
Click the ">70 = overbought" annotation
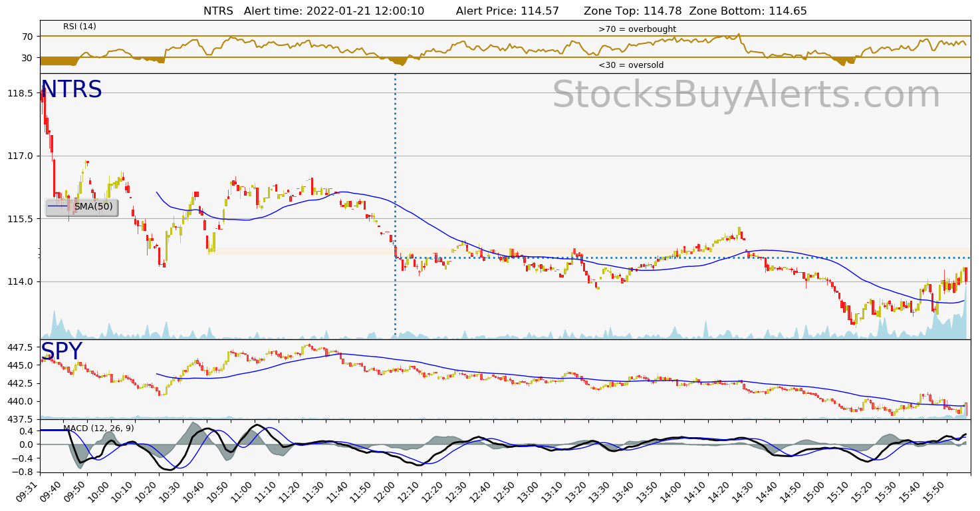[637, 29]
